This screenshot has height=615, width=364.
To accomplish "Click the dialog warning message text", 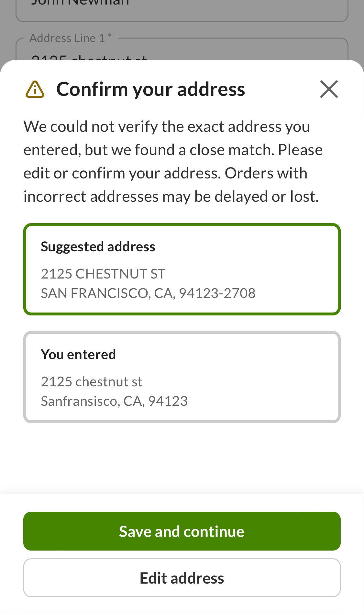I will click(x=173, y=161).
